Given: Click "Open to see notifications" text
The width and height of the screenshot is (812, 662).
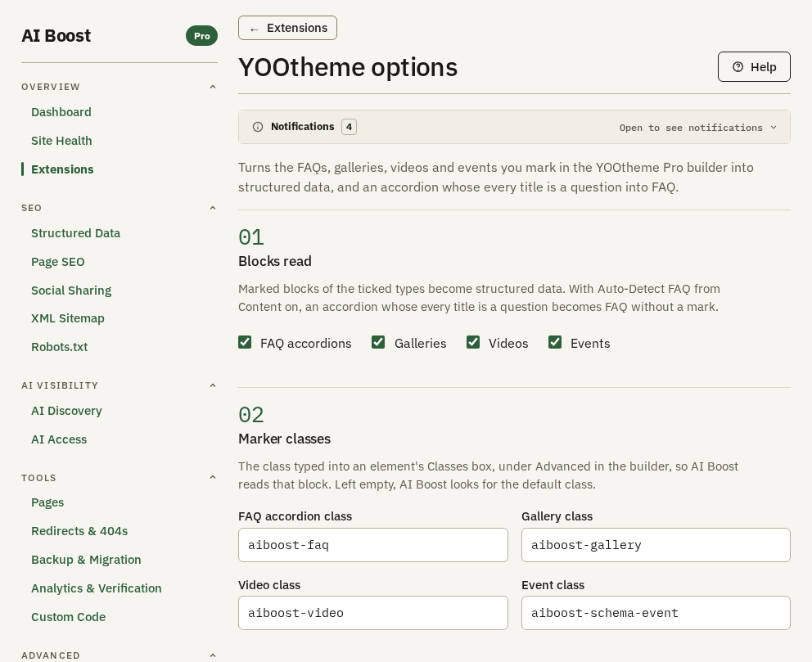Looking at the screenshot, I should click(x=691, y=128).
